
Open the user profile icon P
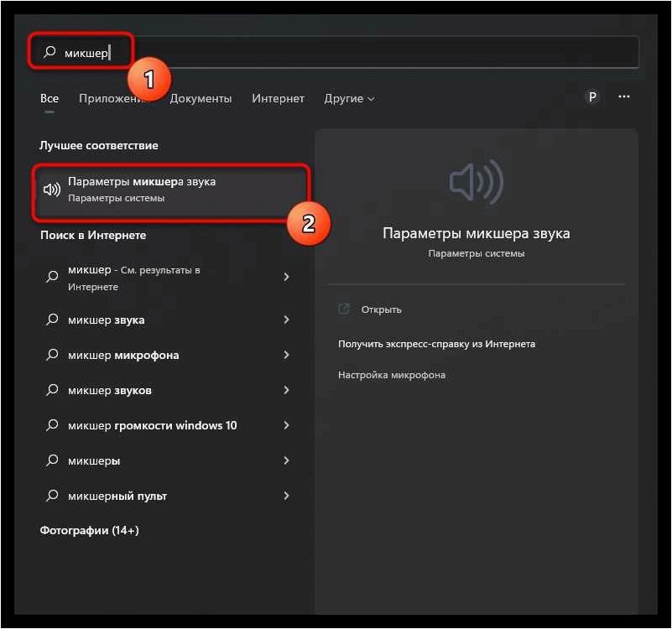592,97
